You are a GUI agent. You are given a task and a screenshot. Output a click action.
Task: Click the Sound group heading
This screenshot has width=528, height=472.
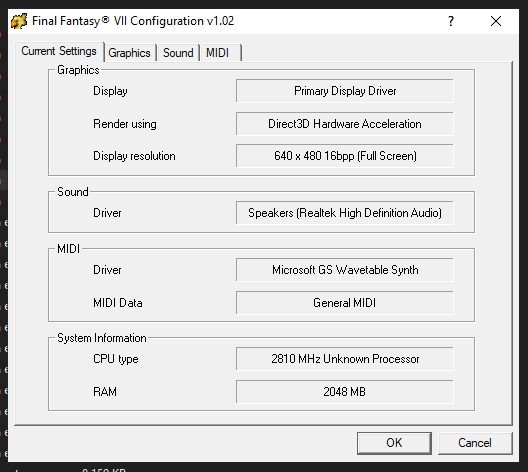point(73,192)
